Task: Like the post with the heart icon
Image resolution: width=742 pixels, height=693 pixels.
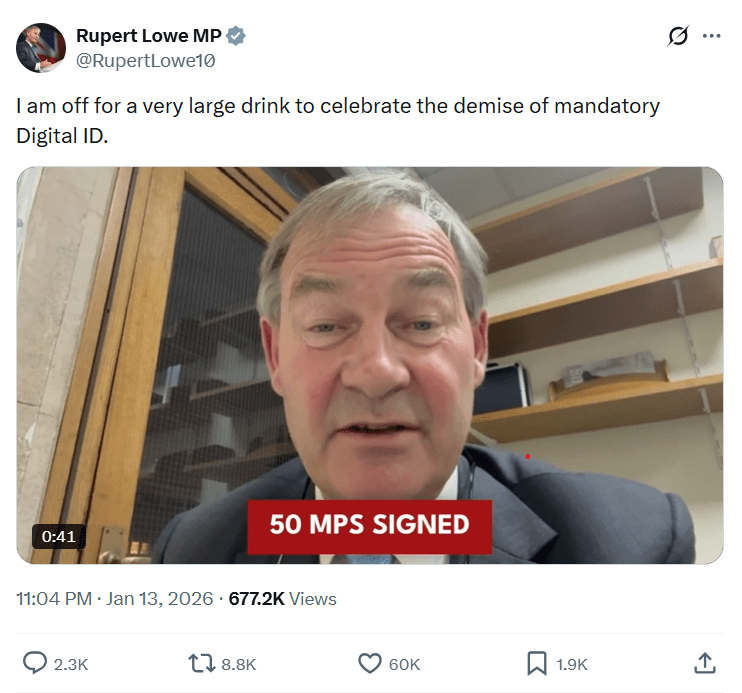Action: (370, 663)
